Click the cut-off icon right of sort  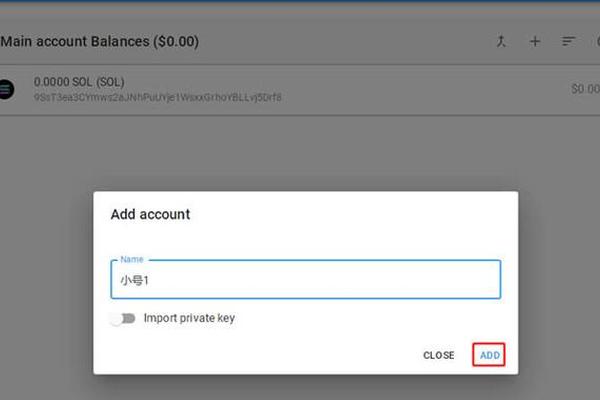point(598,41)
